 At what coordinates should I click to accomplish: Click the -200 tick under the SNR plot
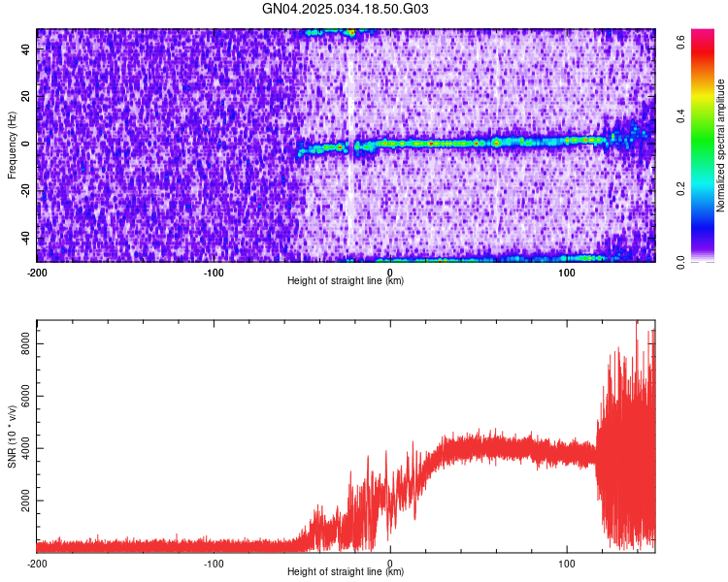37,564
